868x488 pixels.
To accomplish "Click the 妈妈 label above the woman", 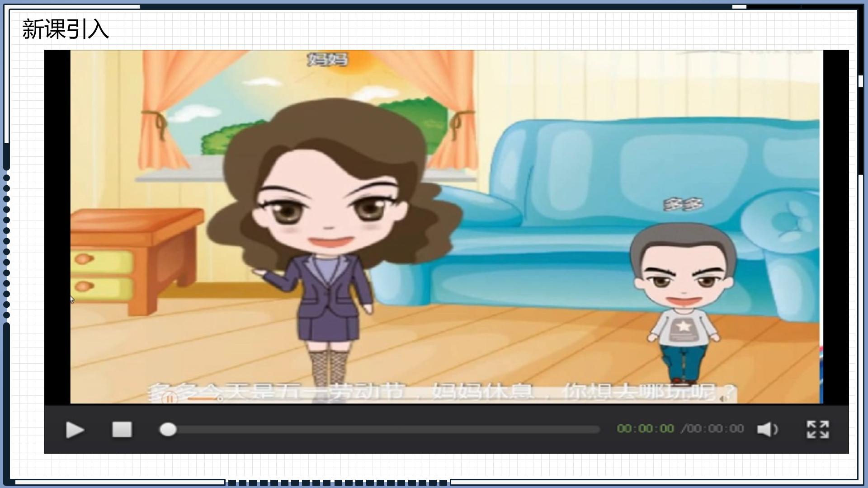I will 328,59.
